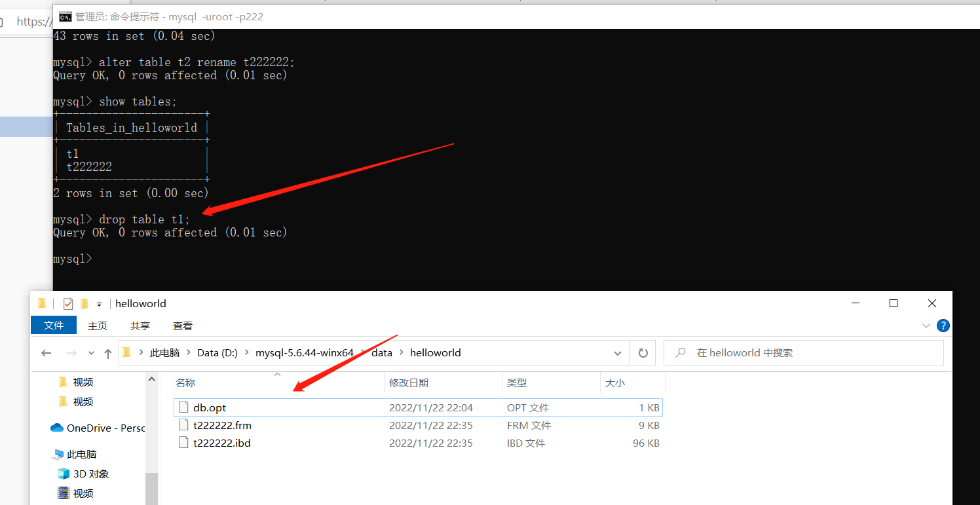980x505 pixels.
Task: Click the mysql> prompt at the bottom
Action: [73, 259]
